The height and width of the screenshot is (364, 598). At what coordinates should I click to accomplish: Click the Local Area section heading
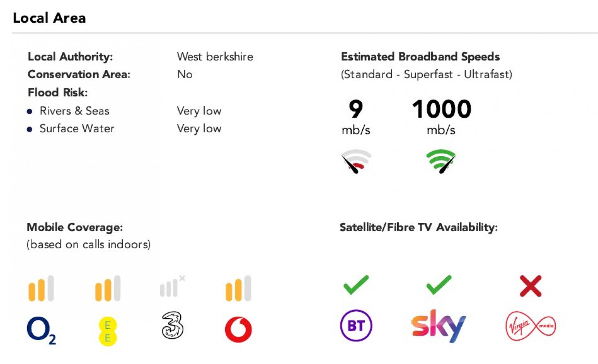pyautogui.click(x=49, y=18)
